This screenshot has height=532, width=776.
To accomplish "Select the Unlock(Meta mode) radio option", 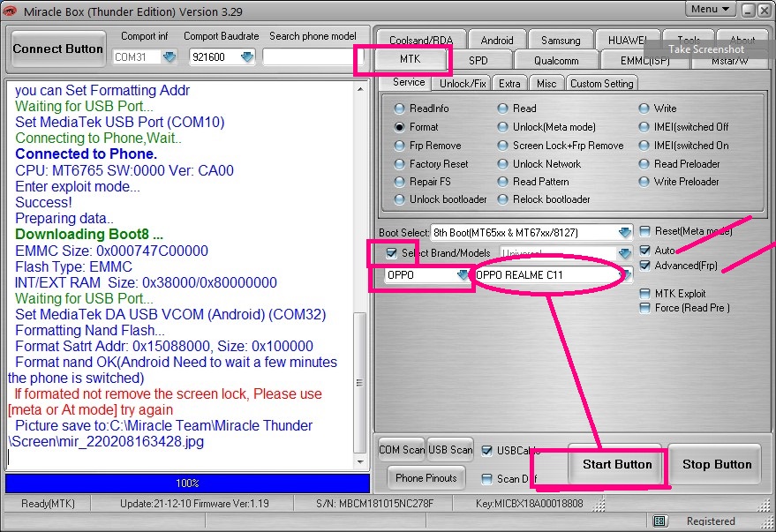I will [x=503, y=127].
